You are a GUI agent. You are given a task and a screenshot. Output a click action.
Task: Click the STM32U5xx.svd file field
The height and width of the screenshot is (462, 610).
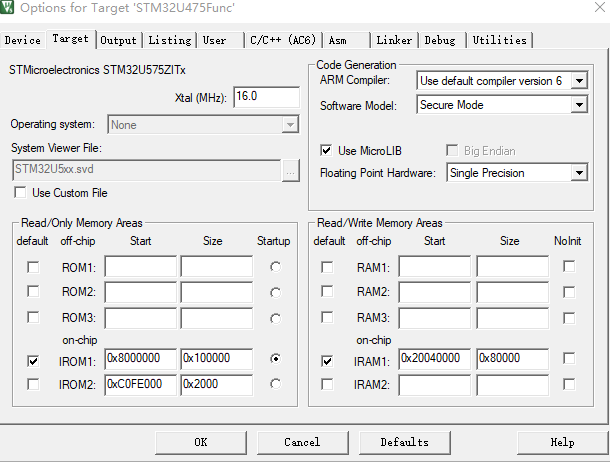tap(146, 170)
